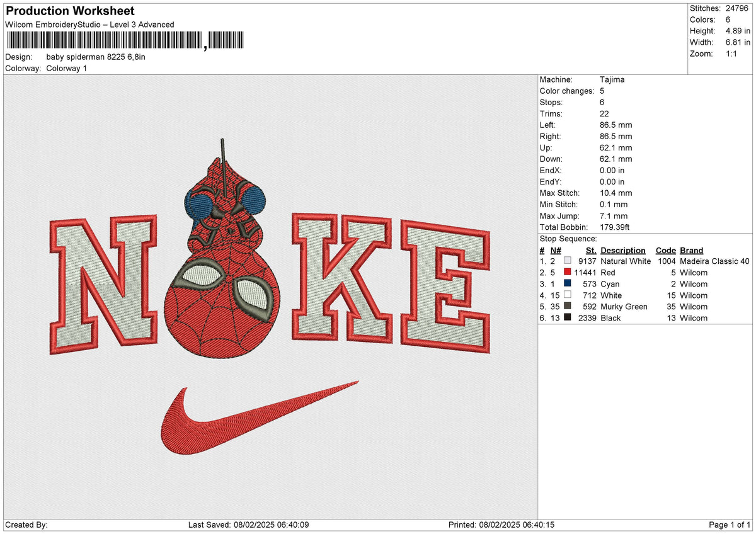
Task: Select the Natural White description text
Action: (x=626, y=261)
